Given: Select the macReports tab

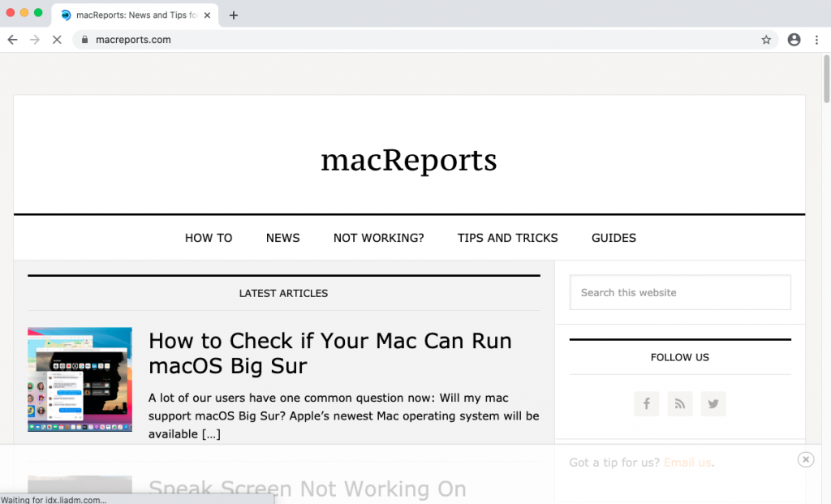Looking at the screenshot, I should [136, 15].
